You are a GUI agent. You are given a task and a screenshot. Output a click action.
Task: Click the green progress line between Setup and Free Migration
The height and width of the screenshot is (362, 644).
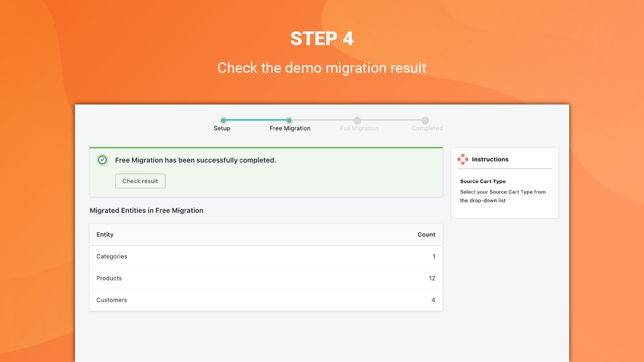click(256, 121)
